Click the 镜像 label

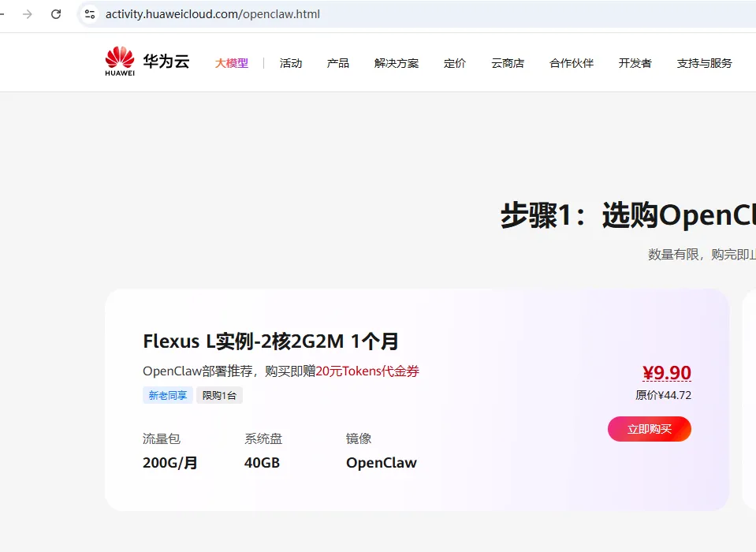pos(359,438)
